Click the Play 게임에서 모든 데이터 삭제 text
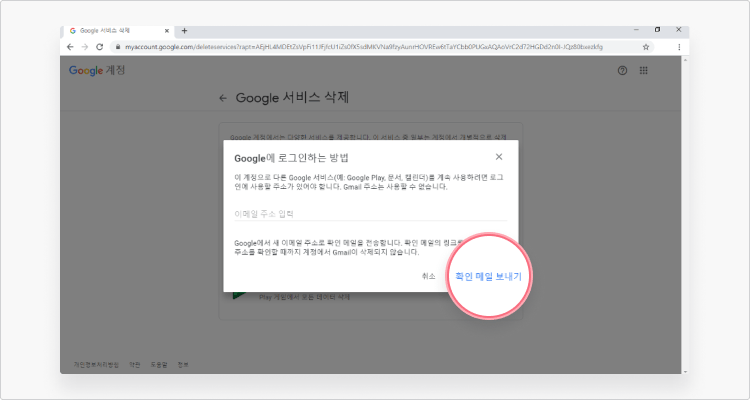Screen dimensions: 750x400 [x=305, y=297]
